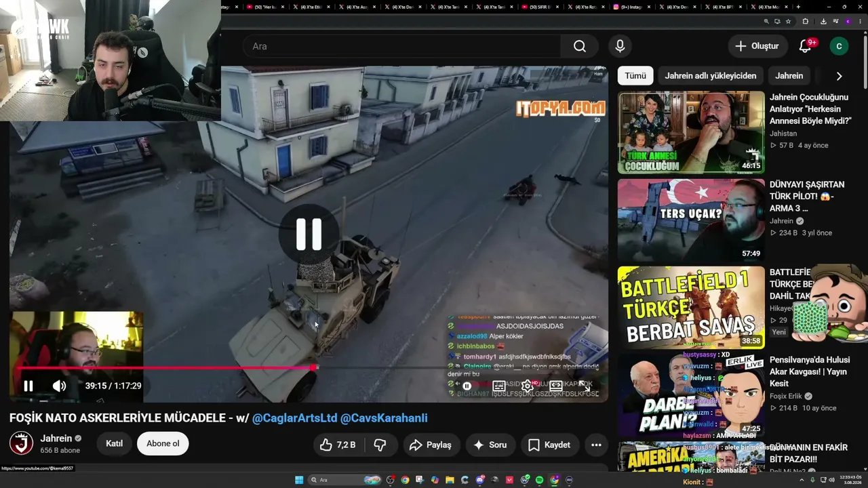Open the 'TERS UÇAK?' Arma 3 thumbnail
The width and height of the screenshot is (868, 488).
click(691, 220)
